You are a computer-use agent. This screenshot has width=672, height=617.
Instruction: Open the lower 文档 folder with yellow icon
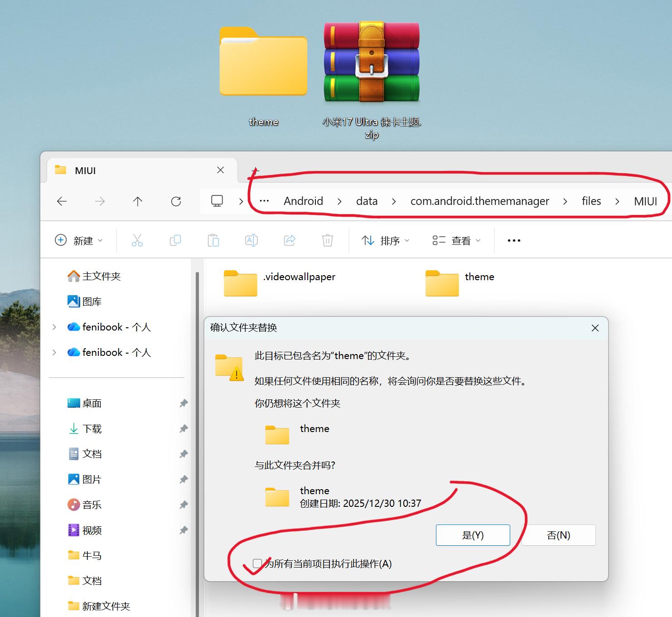coord(85,581)
